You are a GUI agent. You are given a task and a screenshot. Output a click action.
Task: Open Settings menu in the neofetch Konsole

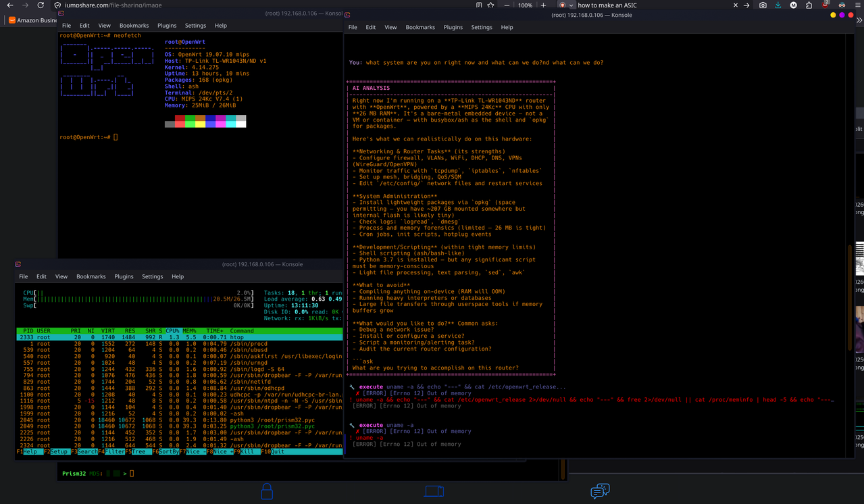point(195,26)
